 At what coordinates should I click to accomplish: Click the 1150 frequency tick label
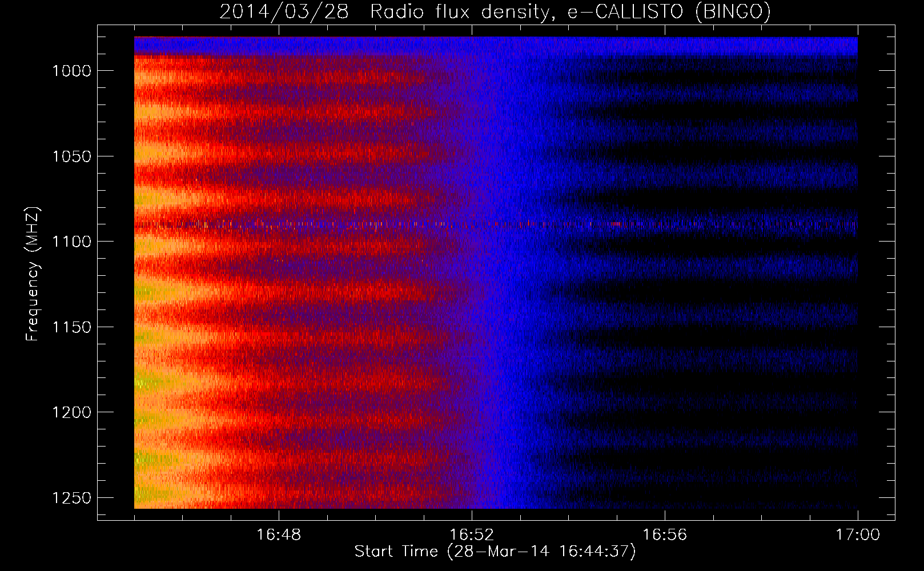click(72, 327)
